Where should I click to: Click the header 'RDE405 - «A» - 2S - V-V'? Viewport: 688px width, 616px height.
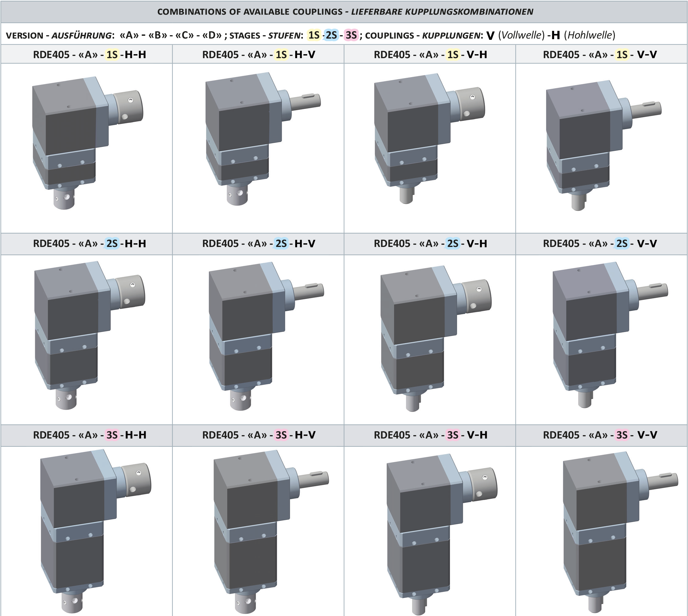pyautogui.click(x=600, y=243)
